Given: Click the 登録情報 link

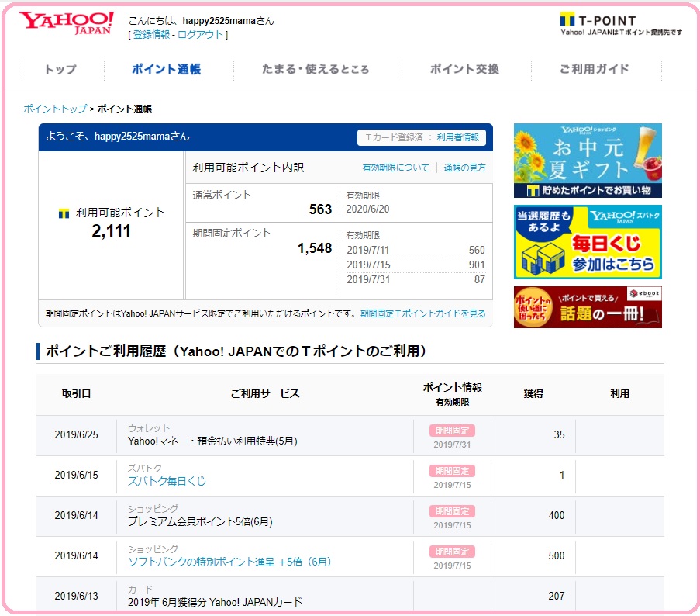Looking at the screenshot, I should pos(151,35).
